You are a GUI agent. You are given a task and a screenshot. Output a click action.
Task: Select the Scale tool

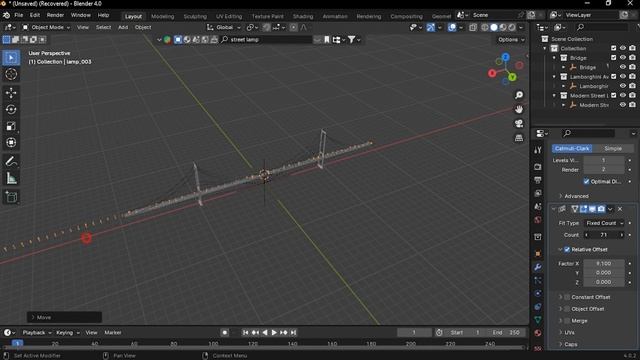(x=11, y=126)
